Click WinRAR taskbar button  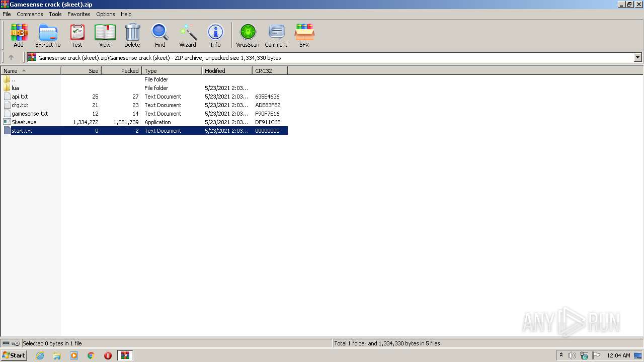tap(125, 355)
